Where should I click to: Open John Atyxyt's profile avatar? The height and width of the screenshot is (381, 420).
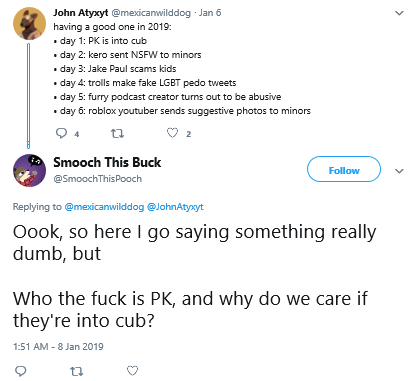(29, 24)
